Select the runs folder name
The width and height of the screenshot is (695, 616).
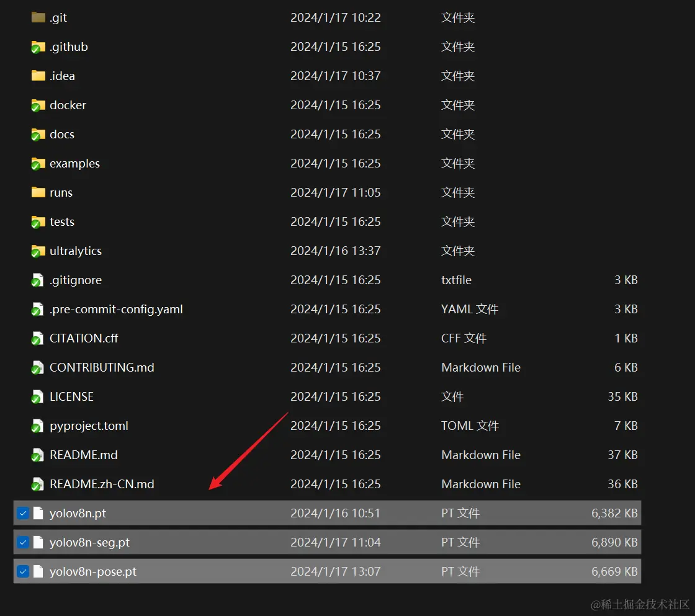click(x=61, y=193)
